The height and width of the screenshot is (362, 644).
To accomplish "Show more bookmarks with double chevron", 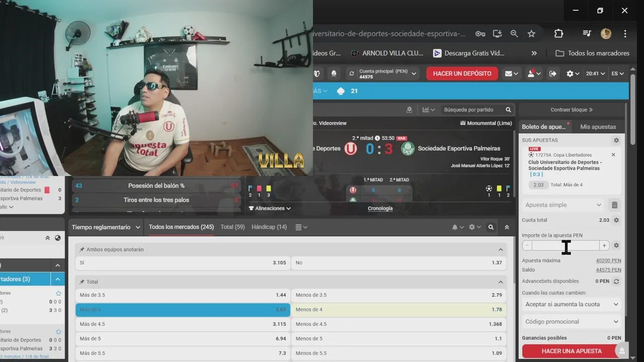I will tap(534, 53).
